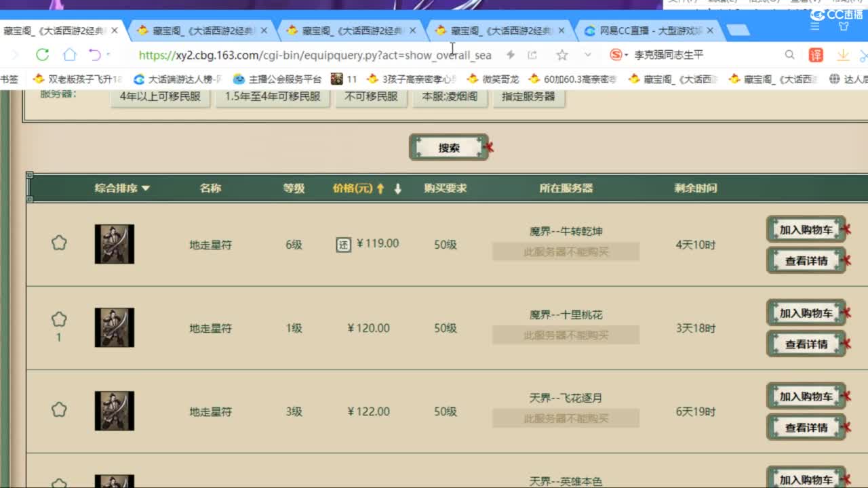
Task: Sort price descending with the down arrow
Action: pos(398,189)
